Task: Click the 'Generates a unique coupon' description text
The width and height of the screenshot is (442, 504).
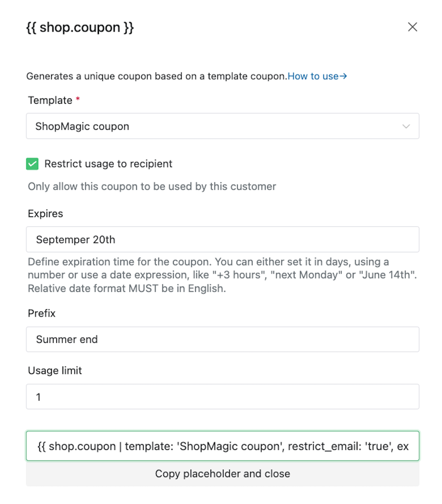Action: (157, 76)
